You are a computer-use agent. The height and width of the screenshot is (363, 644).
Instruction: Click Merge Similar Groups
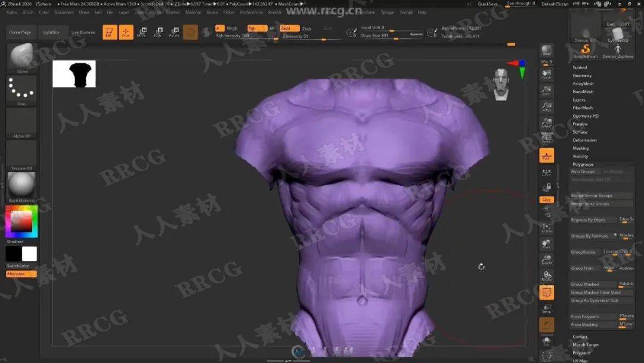(591, 195)
